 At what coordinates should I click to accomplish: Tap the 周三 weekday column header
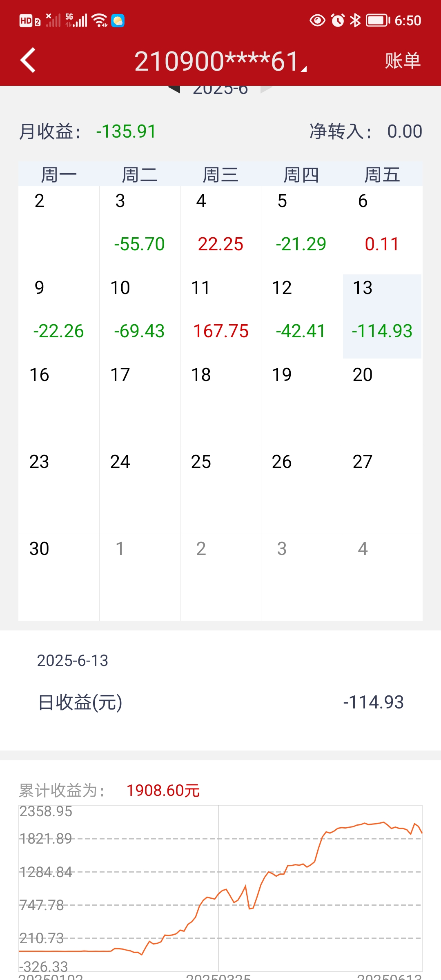[x=220, y=175]
